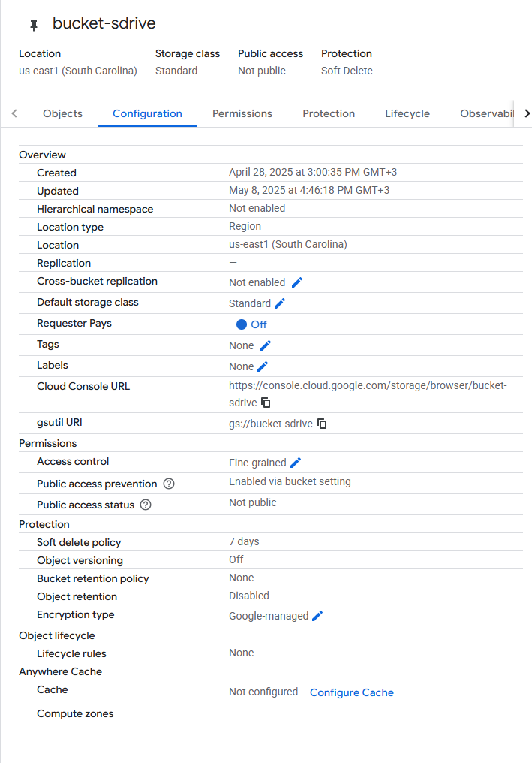The image size is (532, 763).
Task: Copy the gsutil URI
Action: click(322, 424)
